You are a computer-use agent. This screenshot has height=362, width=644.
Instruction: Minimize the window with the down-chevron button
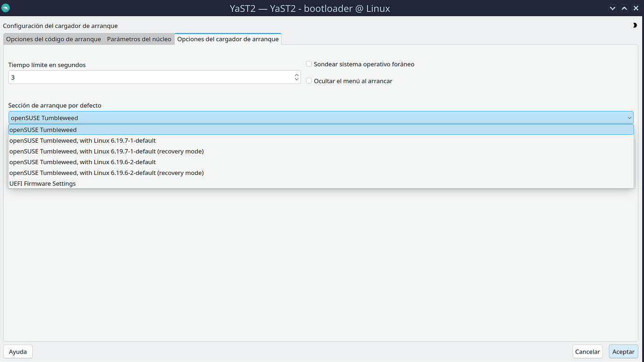pyautogui.click(x=613, y=8)
